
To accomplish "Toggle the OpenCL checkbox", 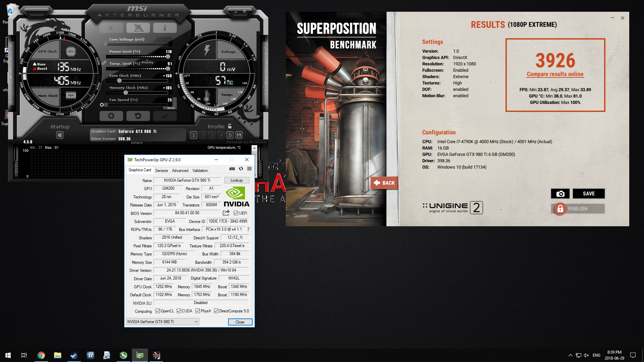I will coord(158,311).
